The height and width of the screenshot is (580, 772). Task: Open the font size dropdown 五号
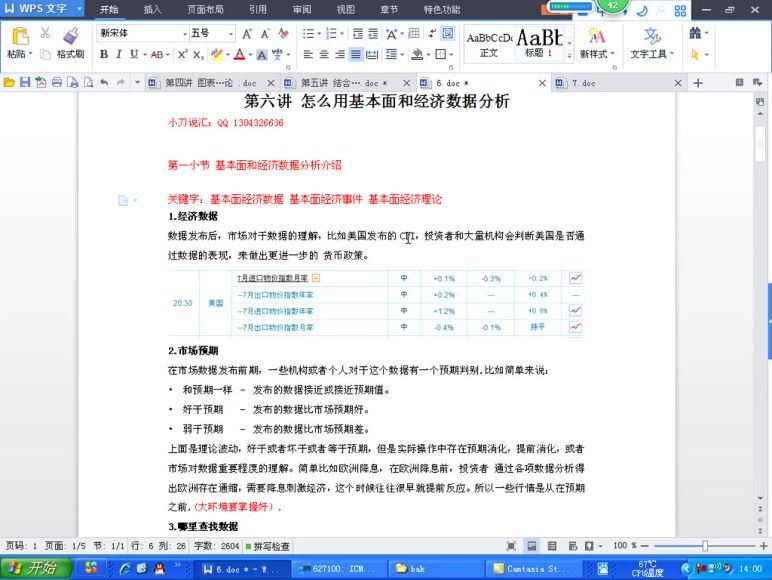(x=230, y=33)
